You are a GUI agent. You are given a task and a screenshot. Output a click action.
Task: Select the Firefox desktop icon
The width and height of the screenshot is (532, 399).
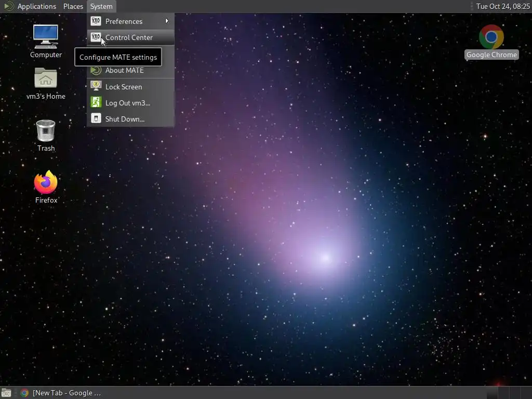pos(46,182)
